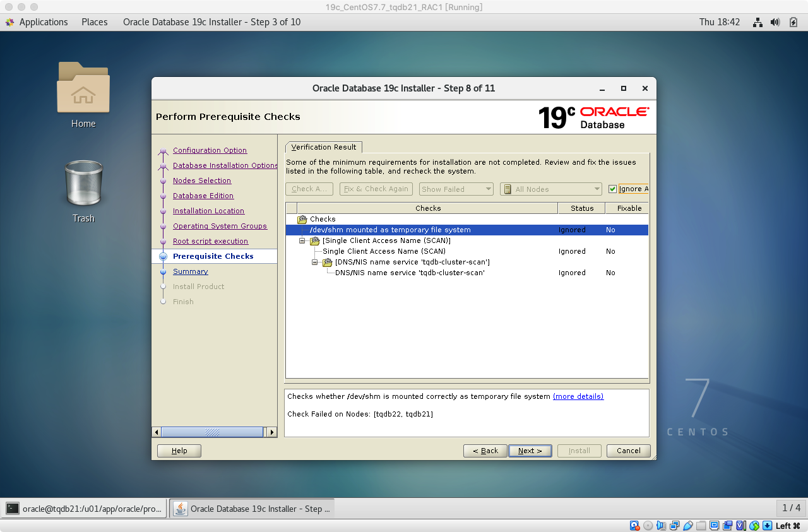Viewport: 808px width, 532px height.
Task: Go to the Nodes Selection step
Action: pos(202,180)
